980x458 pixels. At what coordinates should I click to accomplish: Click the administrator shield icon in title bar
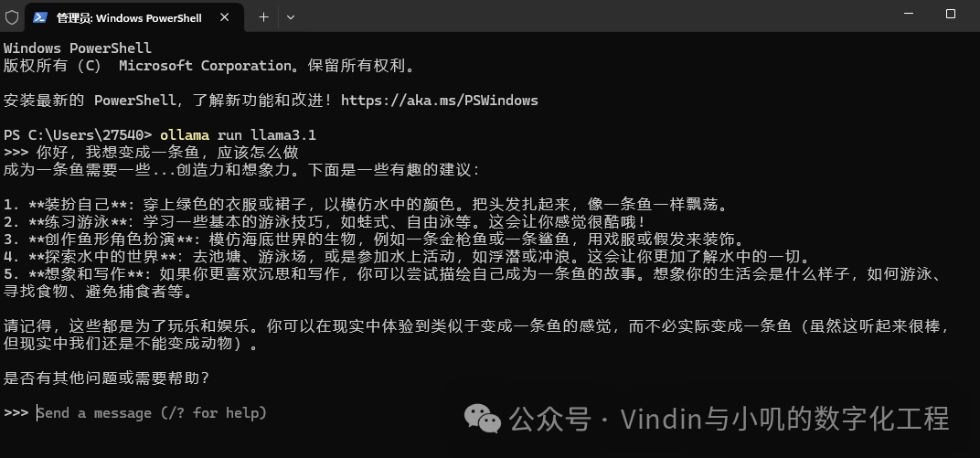coord(12,16)
